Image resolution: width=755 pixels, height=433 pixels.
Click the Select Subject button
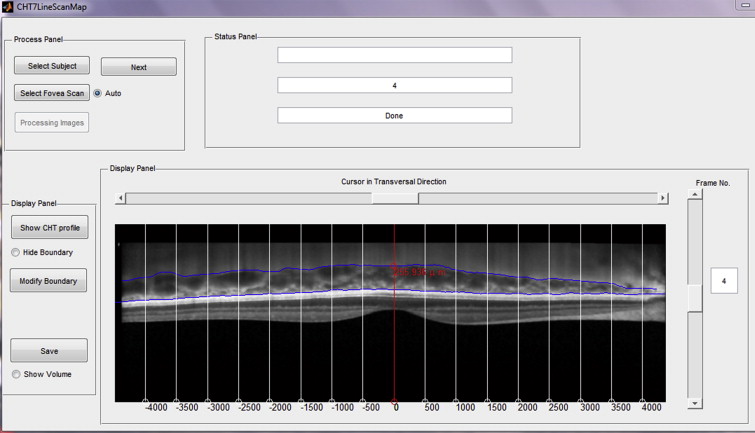[52, 66]
